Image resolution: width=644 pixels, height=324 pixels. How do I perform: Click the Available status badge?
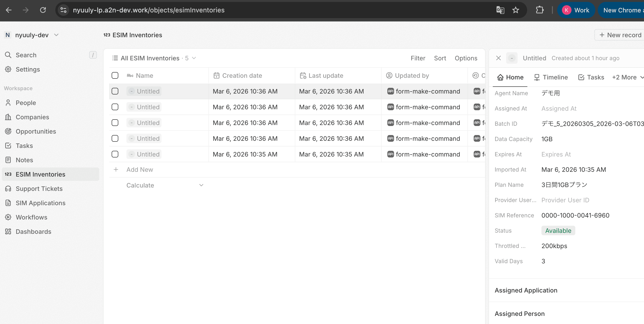(x=558, y=230)
